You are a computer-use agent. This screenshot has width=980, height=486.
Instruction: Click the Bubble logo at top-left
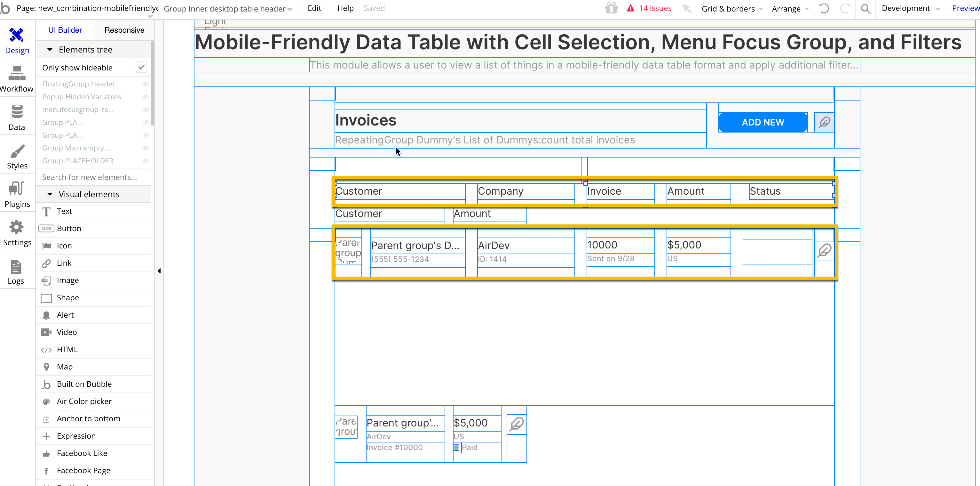pos(5,8)
